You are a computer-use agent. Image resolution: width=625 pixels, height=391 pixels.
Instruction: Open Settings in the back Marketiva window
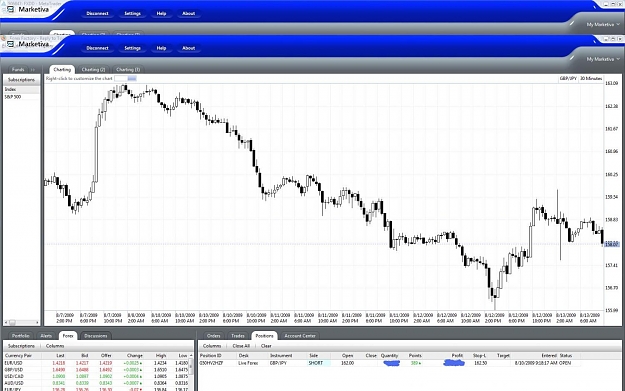tap(132, 14)
